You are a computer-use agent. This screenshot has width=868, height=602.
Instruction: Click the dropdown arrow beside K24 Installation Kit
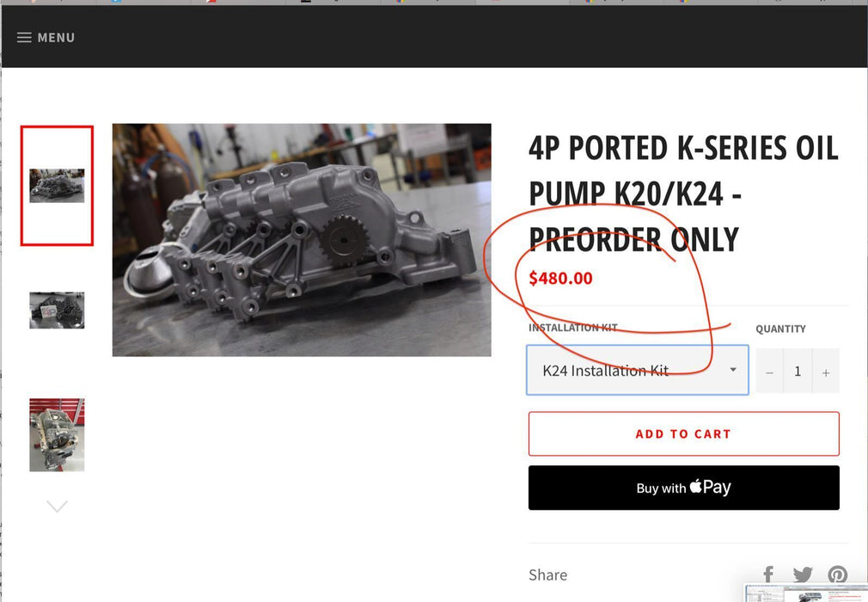point(733,371)
